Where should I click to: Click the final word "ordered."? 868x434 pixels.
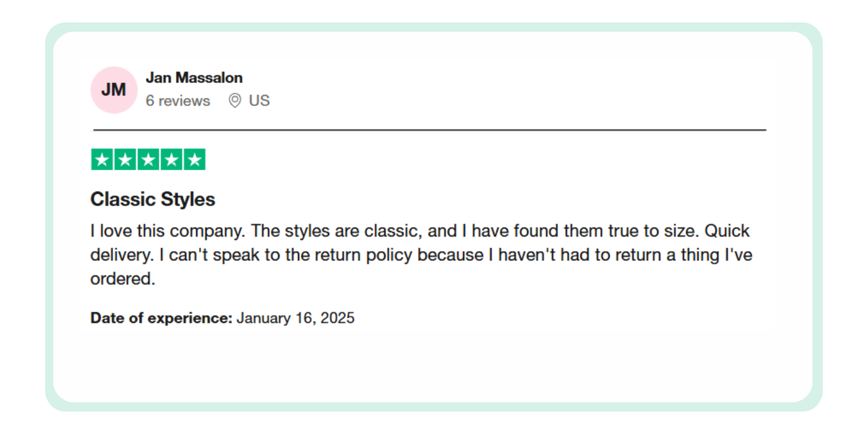click(123, 279)
